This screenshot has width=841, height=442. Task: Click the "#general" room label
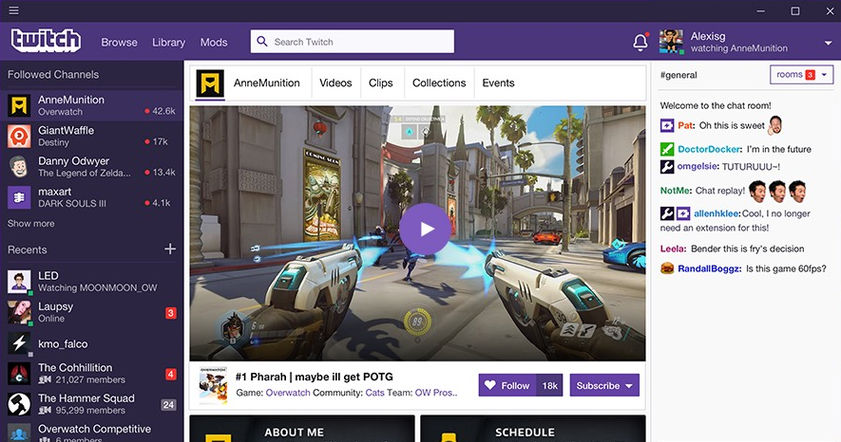click(678, 75)
